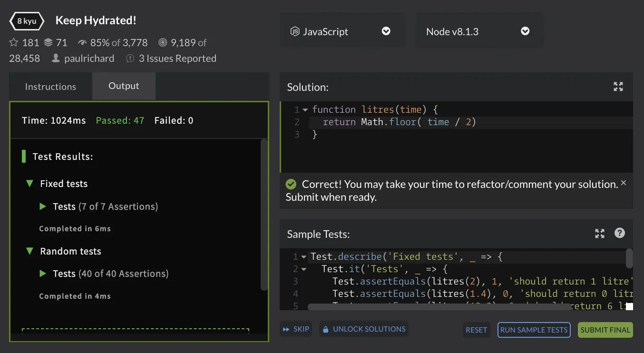Click the satisfaction gauge icon beside 85%
644x353 pixels.
(x=83, y=43)
